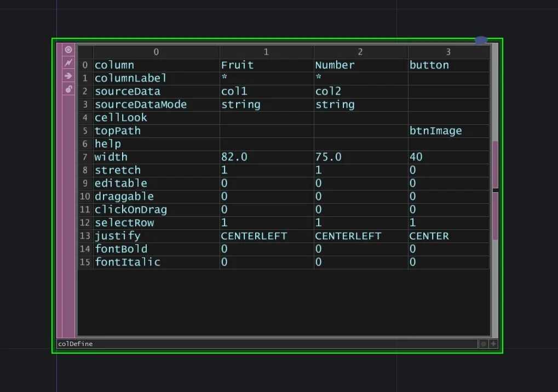Click the 'stretch' cell
The image size is (558, 392).
click(x=156, y=170)
